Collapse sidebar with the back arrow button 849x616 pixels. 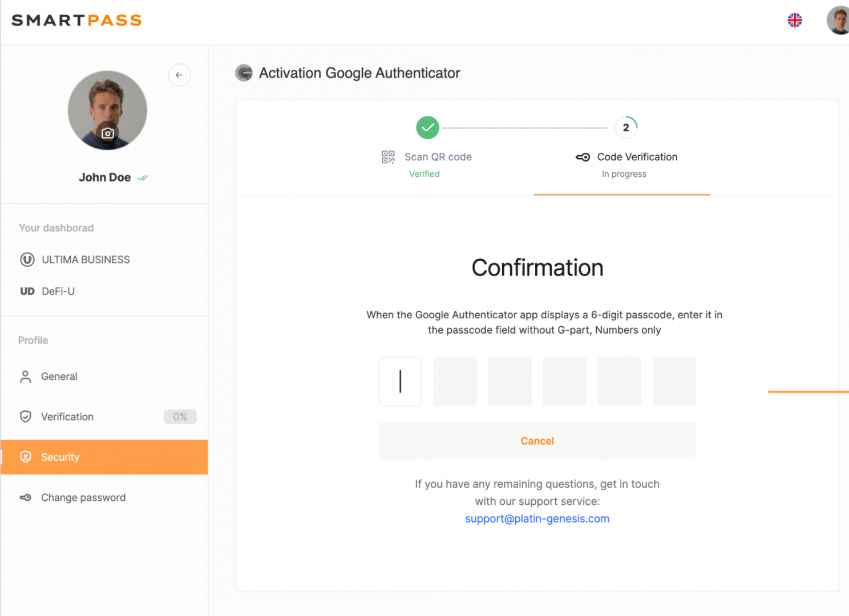(x=179, y=75)
